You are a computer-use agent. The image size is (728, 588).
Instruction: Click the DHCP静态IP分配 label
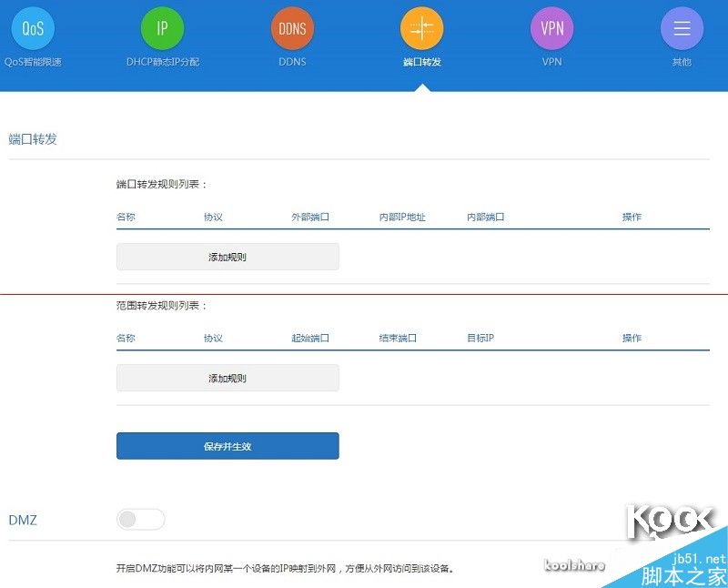[163, 62]
